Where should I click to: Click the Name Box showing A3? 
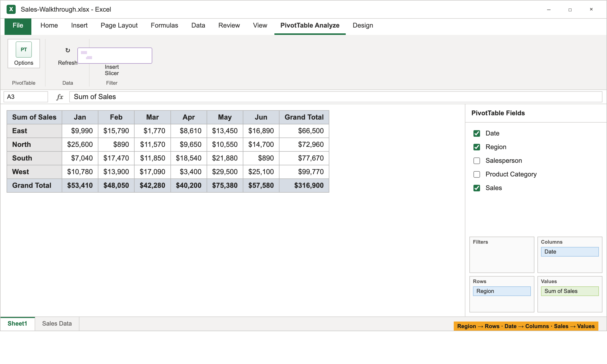26,97
